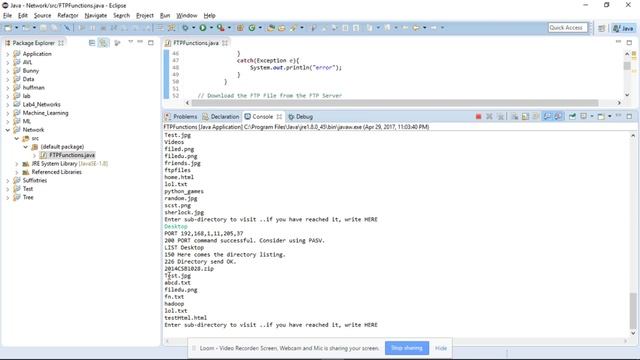Open the New dropdown arrow in toolbar
Screen dimensions: 640x360
point(16,28)
